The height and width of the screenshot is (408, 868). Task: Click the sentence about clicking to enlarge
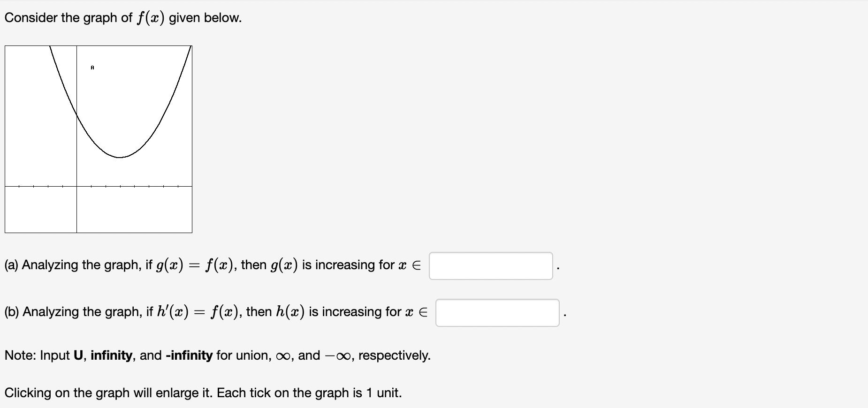[x=202, y=393]
